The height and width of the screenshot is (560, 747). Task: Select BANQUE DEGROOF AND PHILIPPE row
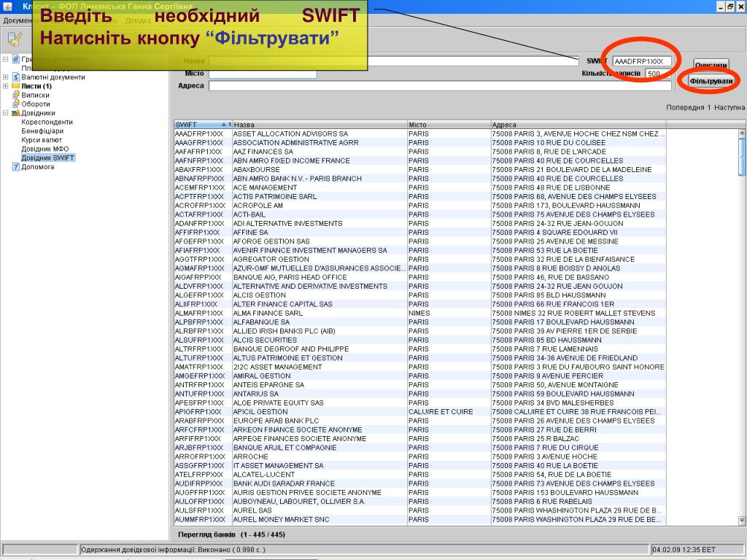(x=420, y=349)
